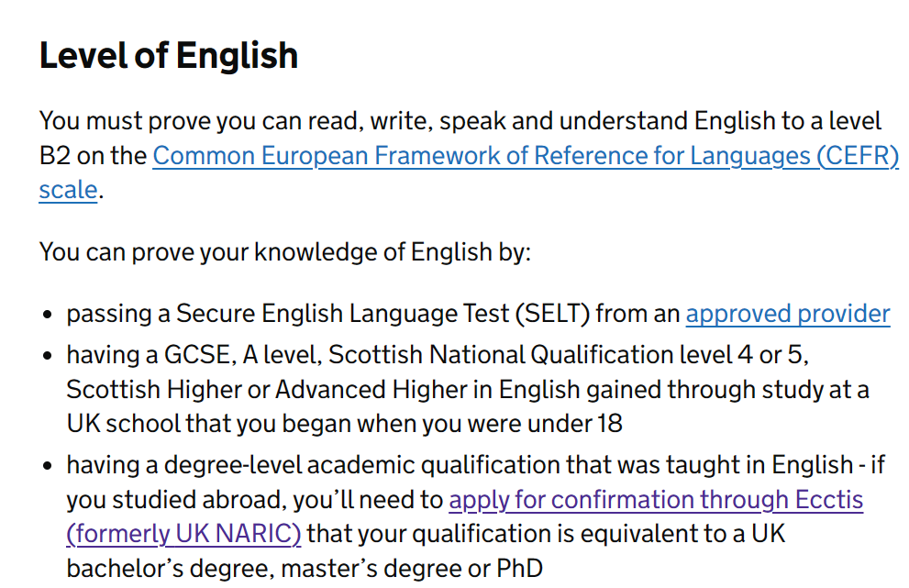Viewport: 909px width, 588px height.
Task: Click the word "GCSE" in second bullet
Action: click(200, 355)
